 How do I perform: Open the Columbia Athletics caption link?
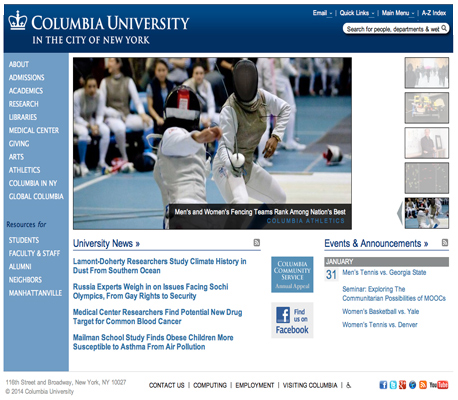tap(305, 221)
